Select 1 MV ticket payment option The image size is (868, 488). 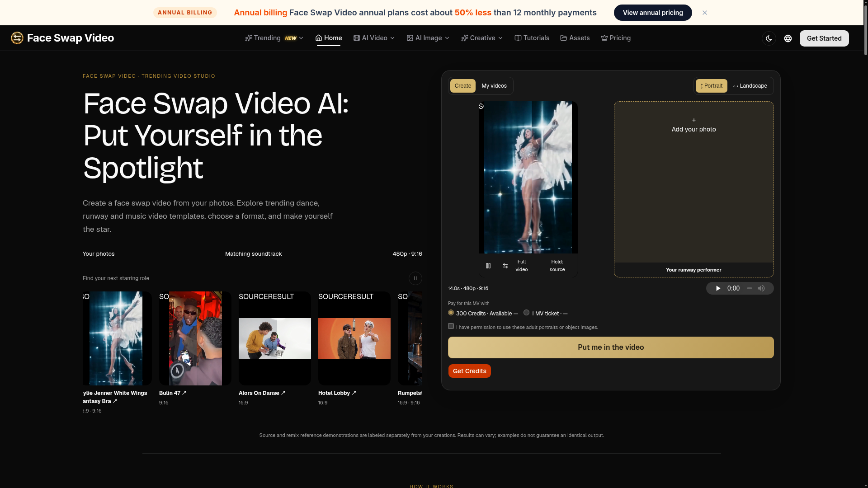(526, 313)
